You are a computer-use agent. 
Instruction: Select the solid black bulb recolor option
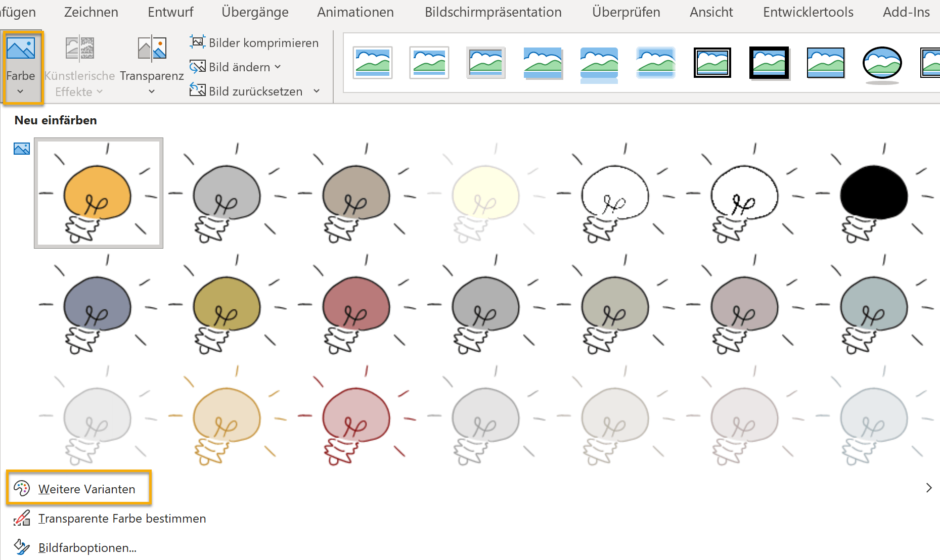pos(875,193)
